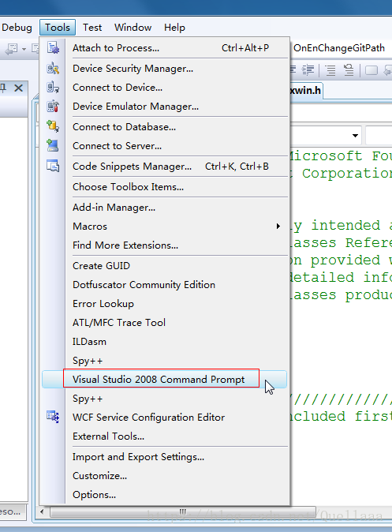Click the pin icon on side panel

click(x=3, y=88)
